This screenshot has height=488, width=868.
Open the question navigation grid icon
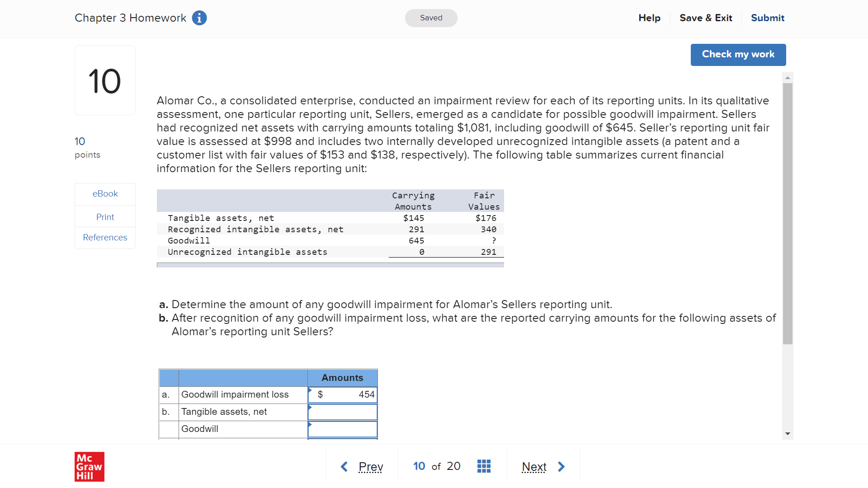(x=484, y=466)
